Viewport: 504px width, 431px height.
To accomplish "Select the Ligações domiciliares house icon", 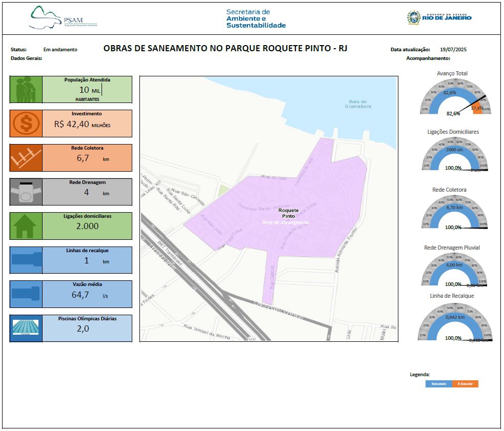I will (26, 226).
